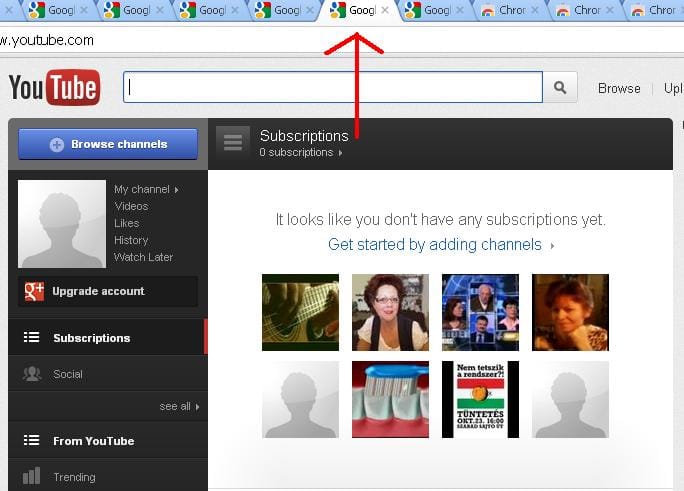Expand the see all arrow
The image size is (684, 491).
[x=198, y=406]
